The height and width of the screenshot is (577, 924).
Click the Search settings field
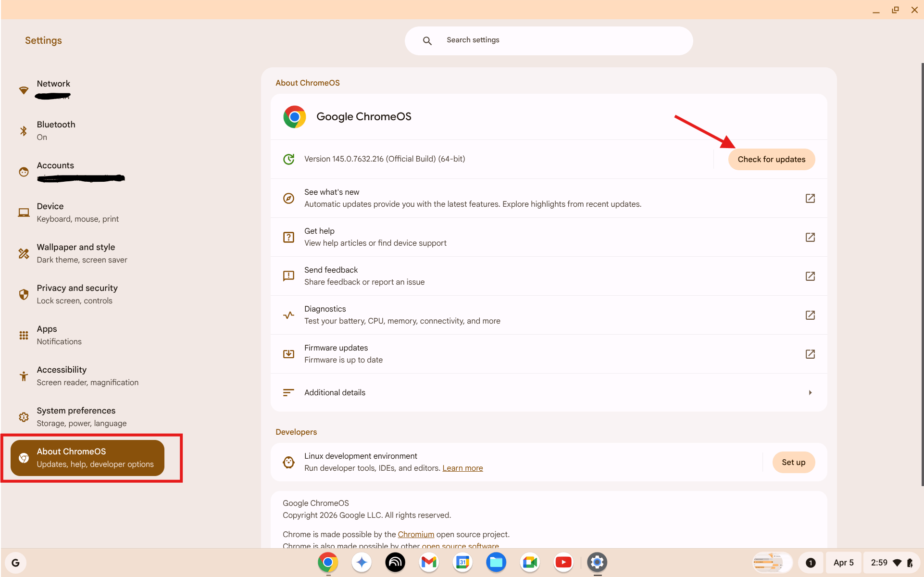coord(548,40)
